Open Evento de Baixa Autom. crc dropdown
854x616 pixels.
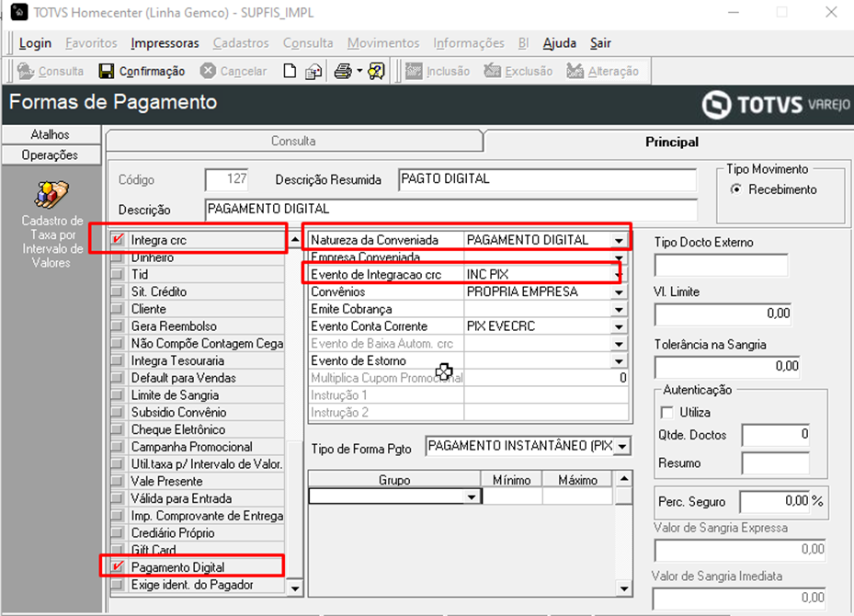click(619, 344)
